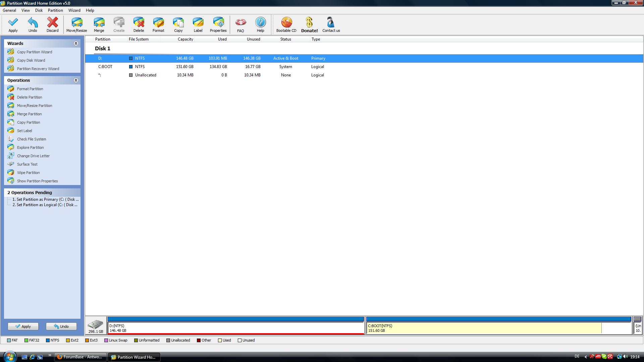
Task: Open the Bootable CD tool
Action: [x=286, y=23]
